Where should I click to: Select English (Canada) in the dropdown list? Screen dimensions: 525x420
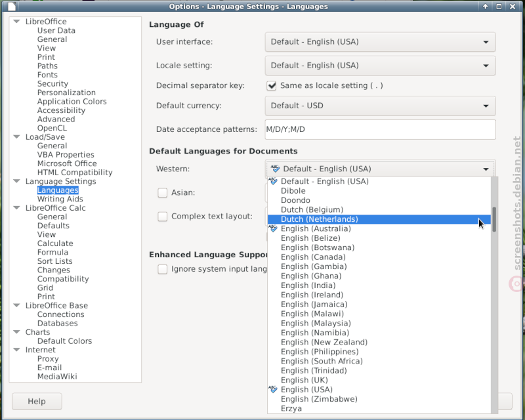[379, 257]
